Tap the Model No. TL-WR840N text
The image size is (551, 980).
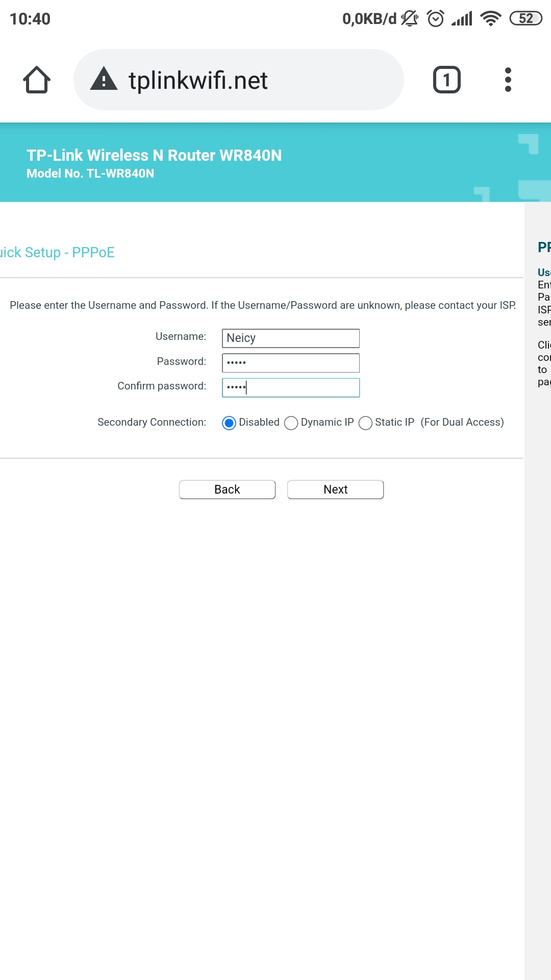coord(90,174)
